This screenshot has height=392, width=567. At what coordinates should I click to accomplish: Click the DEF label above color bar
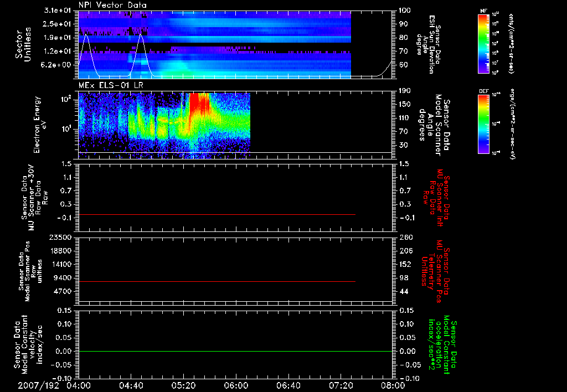(483, 91)
